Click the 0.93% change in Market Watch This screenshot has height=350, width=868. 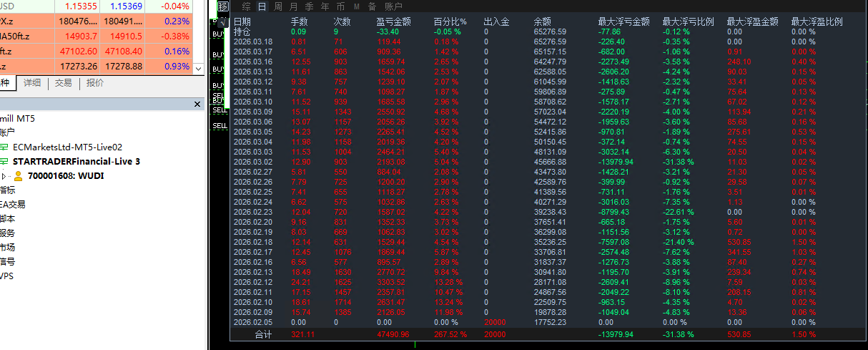coord(177,66)
